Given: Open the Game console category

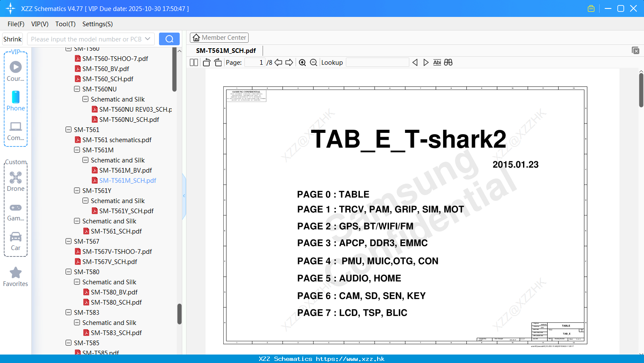Looking at the screenshot, I should (16, 212).
